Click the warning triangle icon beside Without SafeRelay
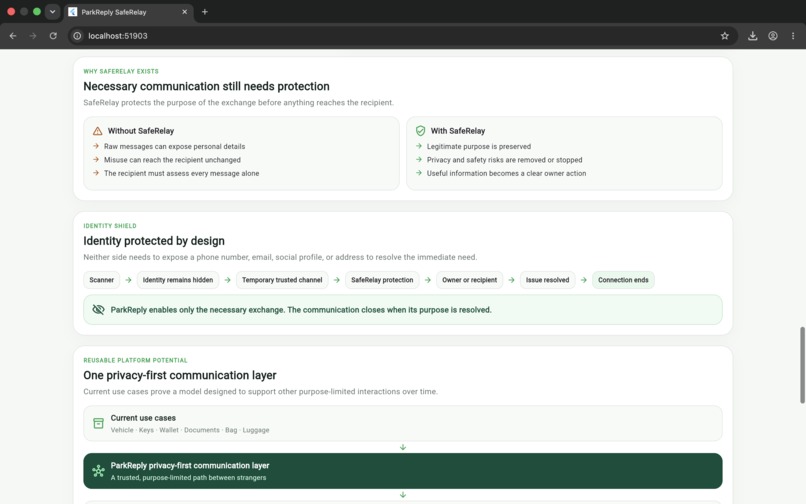 pyautogui.click(x=98, y=131)
